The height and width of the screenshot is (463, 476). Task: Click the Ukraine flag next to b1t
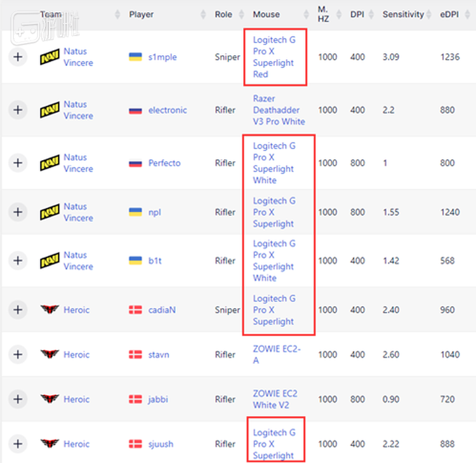point(135,260)
